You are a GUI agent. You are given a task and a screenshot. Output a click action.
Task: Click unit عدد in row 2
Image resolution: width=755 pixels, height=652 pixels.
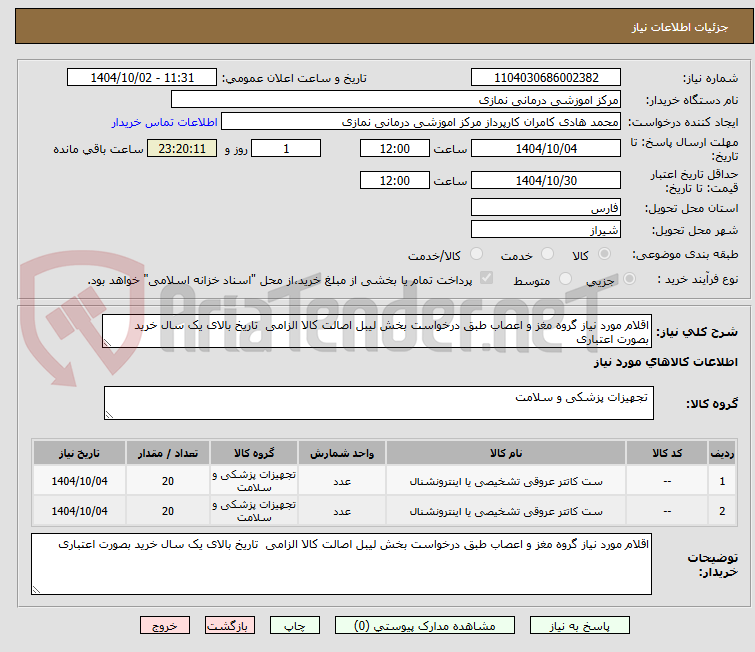pos(342,511)
